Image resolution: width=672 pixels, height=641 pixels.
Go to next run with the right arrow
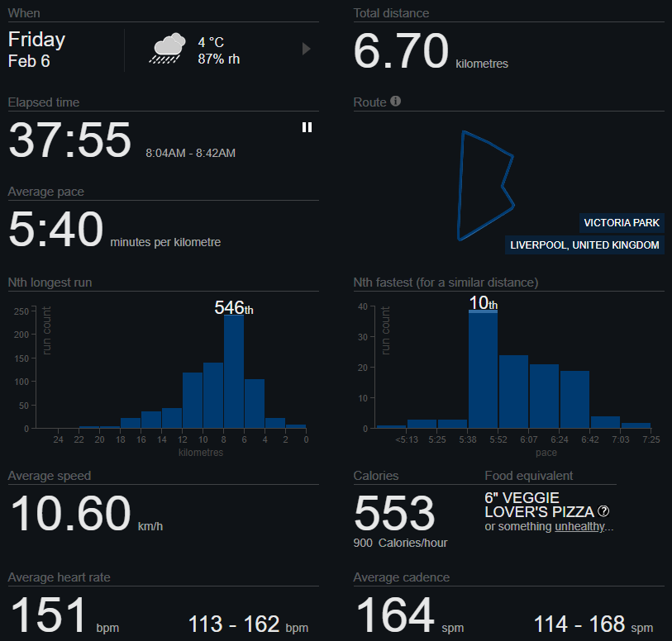306,50
